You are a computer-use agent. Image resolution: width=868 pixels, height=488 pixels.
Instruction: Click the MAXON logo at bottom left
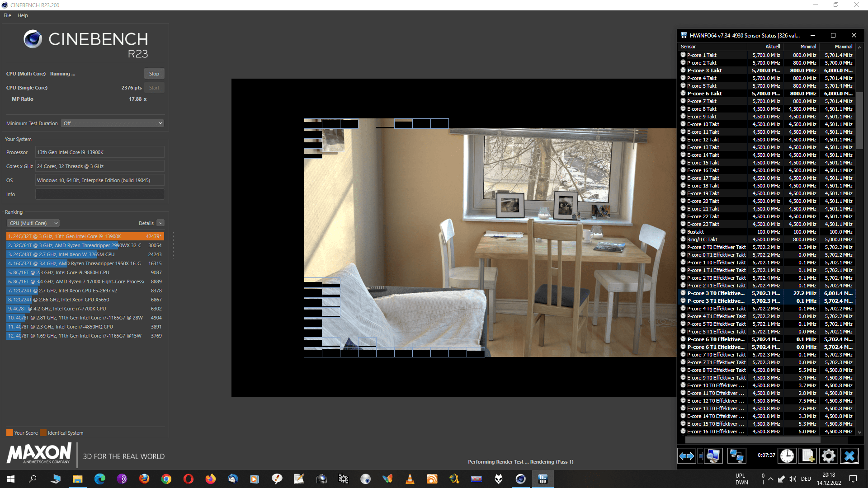tap(39, 453)
